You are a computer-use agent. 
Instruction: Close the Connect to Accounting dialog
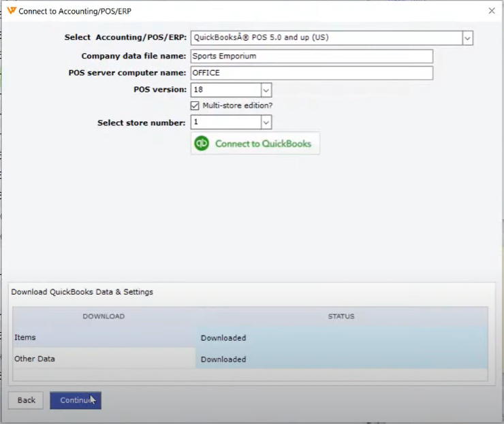[492, 11]
